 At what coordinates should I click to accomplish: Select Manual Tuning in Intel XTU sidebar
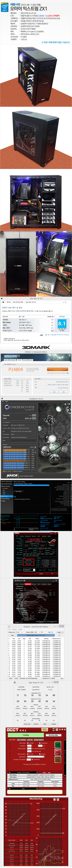coord(5,486)
